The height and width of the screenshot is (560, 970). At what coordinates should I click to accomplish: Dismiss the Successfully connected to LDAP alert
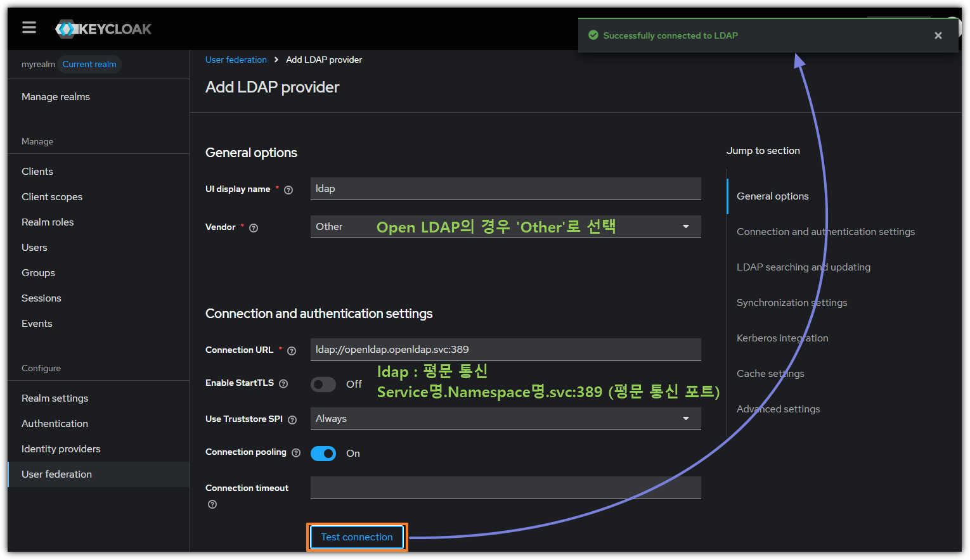pos(938,35)
